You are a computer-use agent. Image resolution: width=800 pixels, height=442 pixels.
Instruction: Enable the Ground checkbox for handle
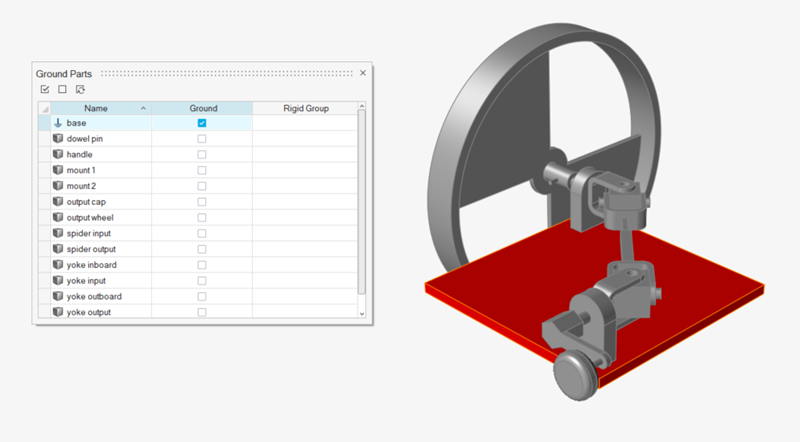coord(202,155)
